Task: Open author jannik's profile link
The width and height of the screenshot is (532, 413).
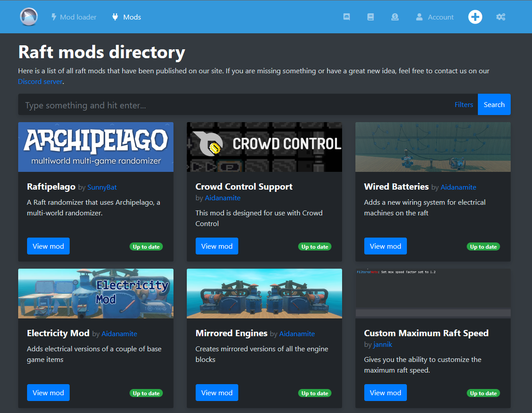Action: pyautogui.click(x=383, y=345)
